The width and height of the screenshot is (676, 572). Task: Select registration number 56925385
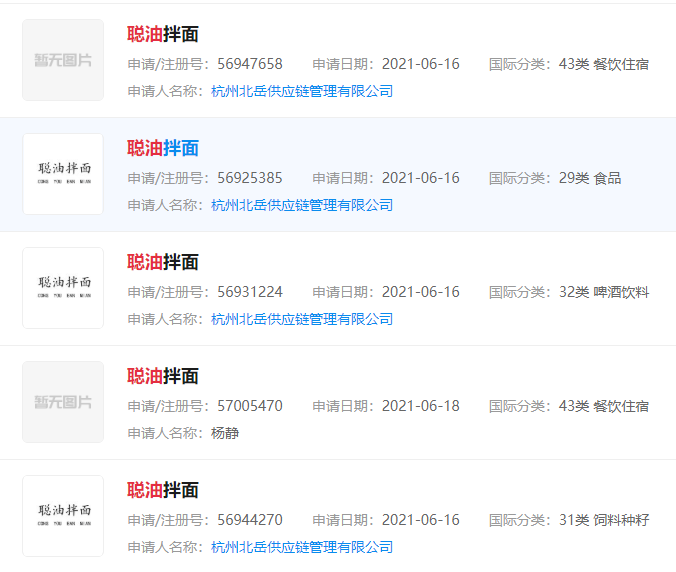[x=250, y=178]
